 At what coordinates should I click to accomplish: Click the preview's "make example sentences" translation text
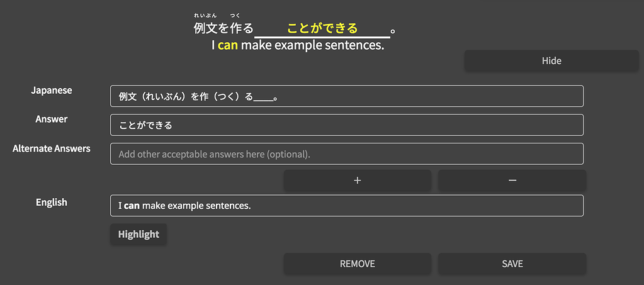point(312,45)
